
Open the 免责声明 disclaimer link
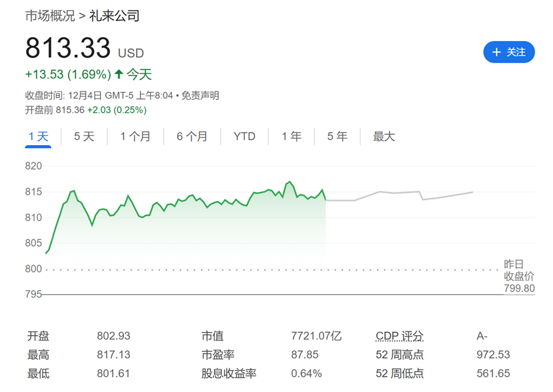click(x=200, y=96)
